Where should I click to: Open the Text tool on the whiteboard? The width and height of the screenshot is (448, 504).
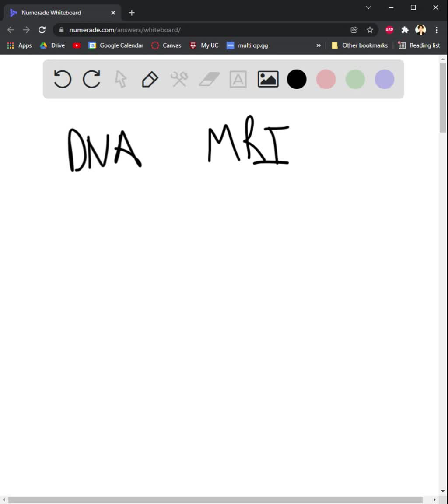(238, 79)
